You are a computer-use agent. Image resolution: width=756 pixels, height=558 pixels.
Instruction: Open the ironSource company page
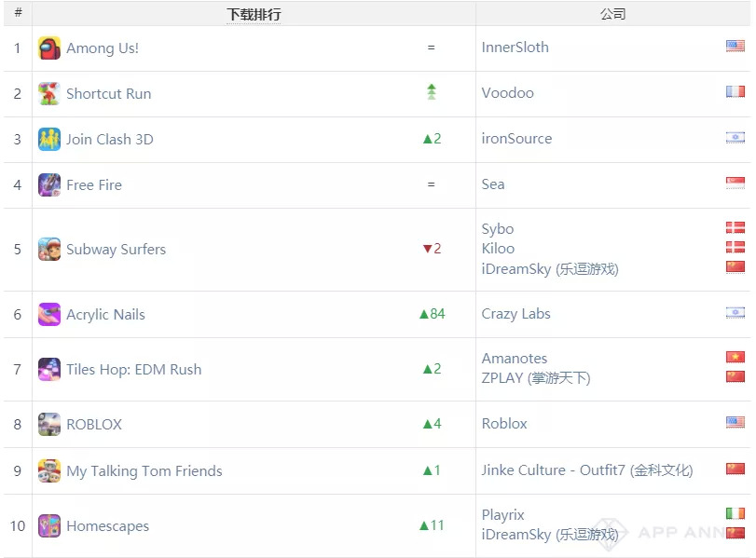point(516,139)
